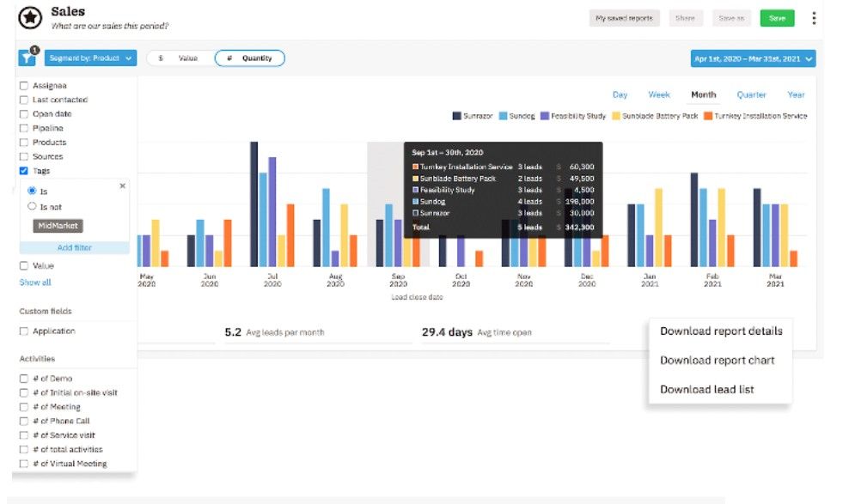
Task: Select Download report chart menu item
Action: click(717, 361)
